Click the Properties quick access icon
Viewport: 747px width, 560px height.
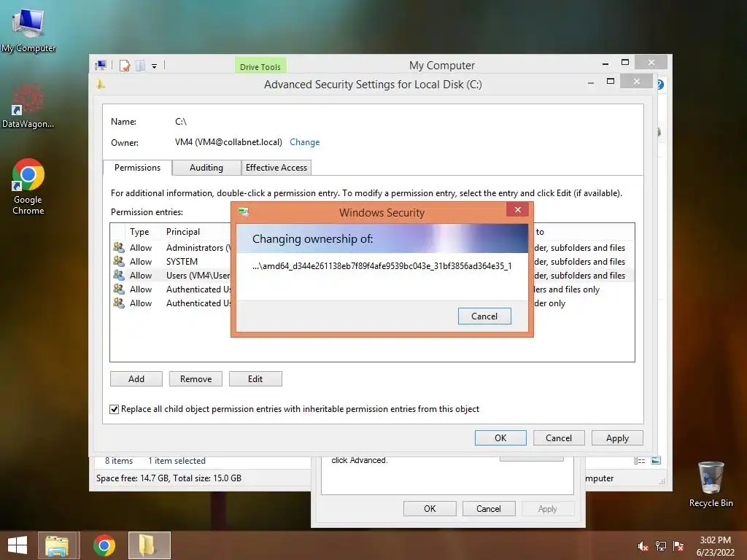tap(125, 66)
